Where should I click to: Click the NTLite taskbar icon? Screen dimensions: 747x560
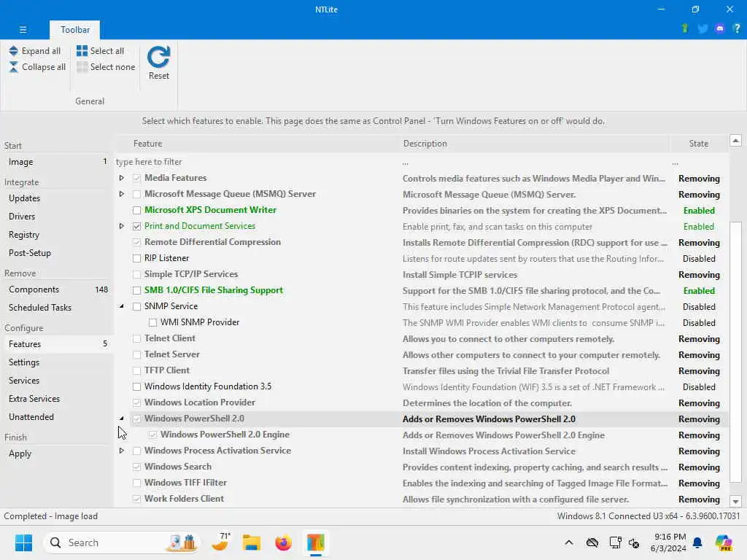coord(315,542)
